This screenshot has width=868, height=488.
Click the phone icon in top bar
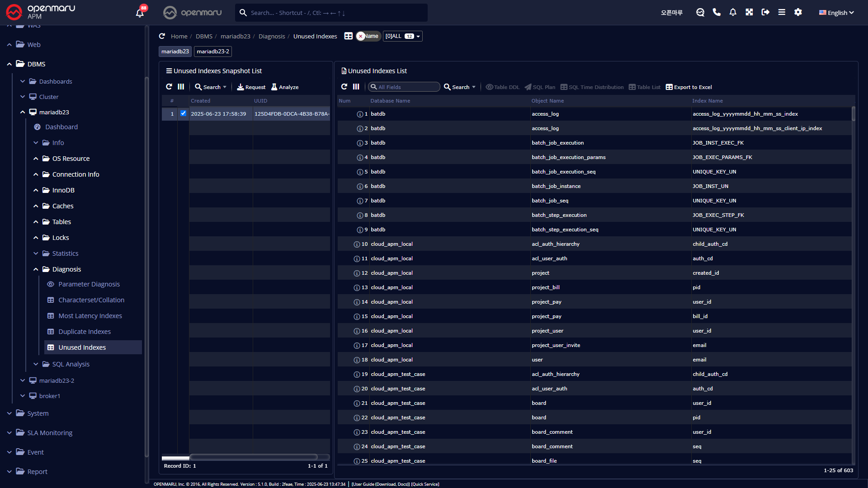coord(717,12)
